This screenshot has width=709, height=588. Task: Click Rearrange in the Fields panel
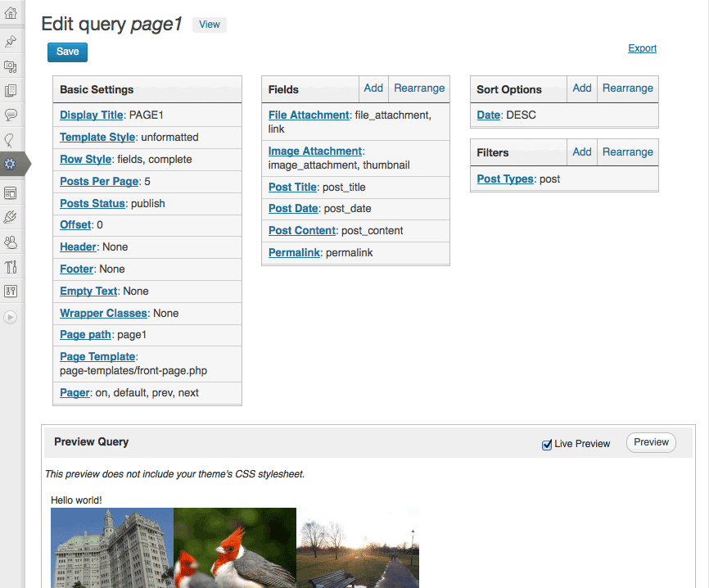419,88
